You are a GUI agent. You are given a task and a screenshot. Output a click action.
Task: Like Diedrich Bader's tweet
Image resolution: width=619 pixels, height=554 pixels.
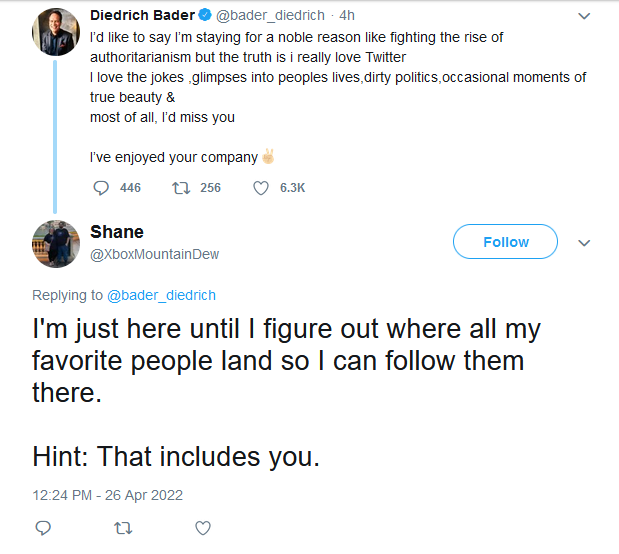pos(262,188)
